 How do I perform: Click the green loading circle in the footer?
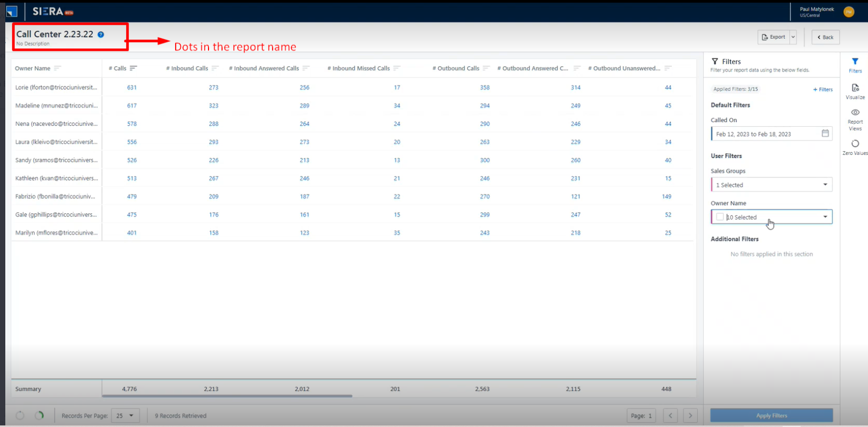coord(39,415)
